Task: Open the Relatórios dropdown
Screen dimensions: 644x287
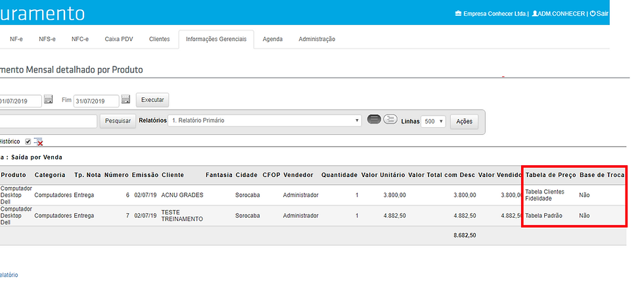Action: coord(264,121)
